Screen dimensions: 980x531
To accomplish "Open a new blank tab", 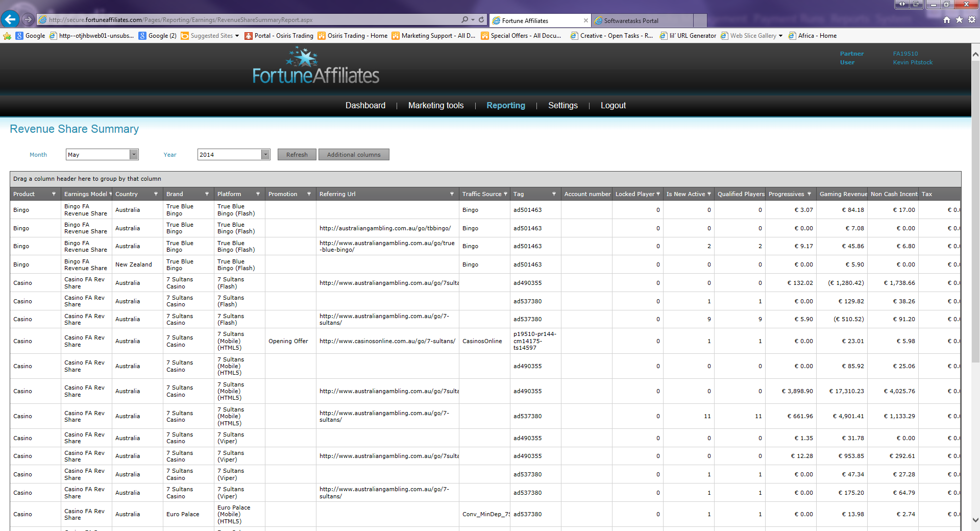I will click(x=700, y=21).
